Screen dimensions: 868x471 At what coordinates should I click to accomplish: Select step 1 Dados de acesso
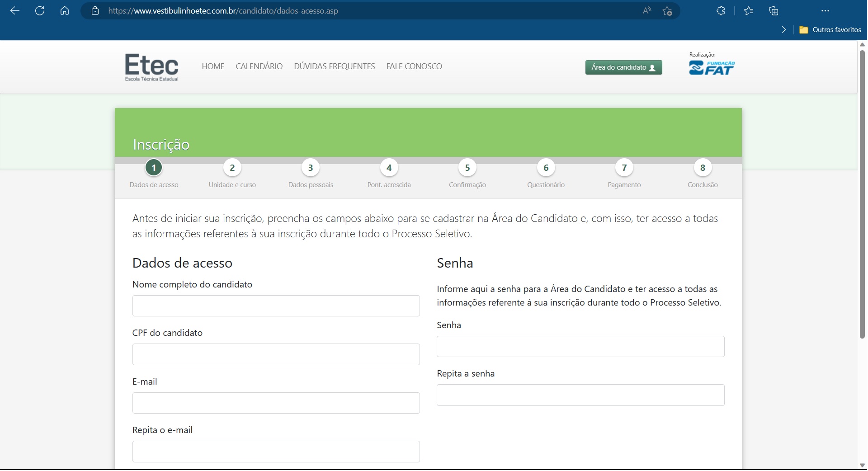[154, 168]
